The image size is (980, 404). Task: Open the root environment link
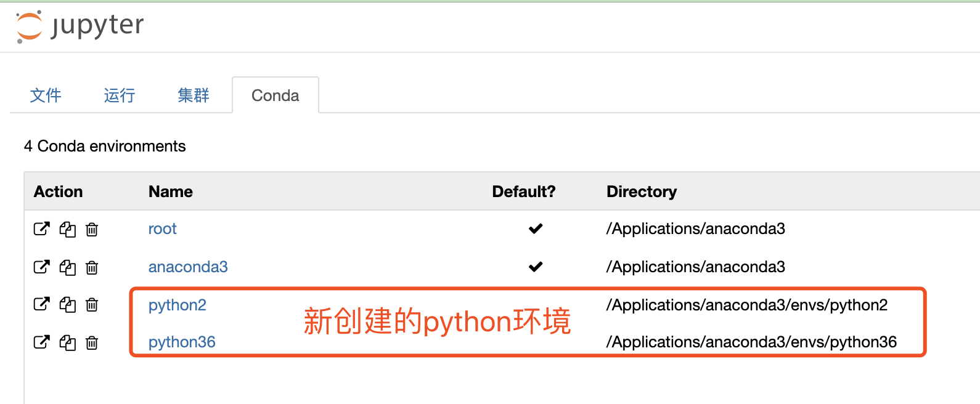pyautogui.click(x=162, y=229)
